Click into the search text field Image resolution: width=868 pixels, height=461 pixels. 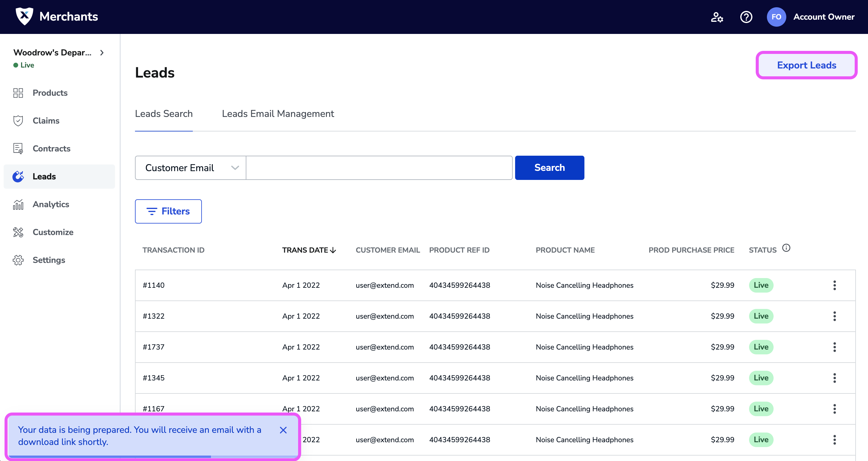coord(379,167)
